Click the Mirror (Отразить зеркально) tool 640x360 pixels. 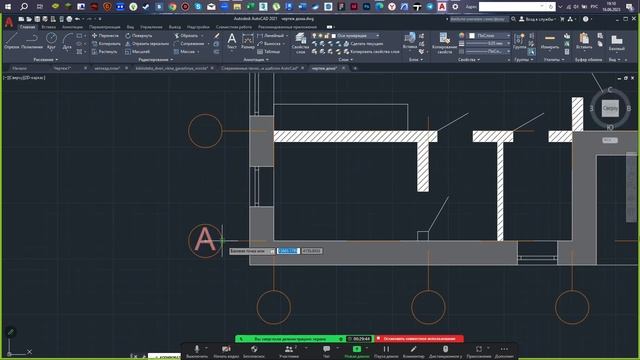coord(147,44)
